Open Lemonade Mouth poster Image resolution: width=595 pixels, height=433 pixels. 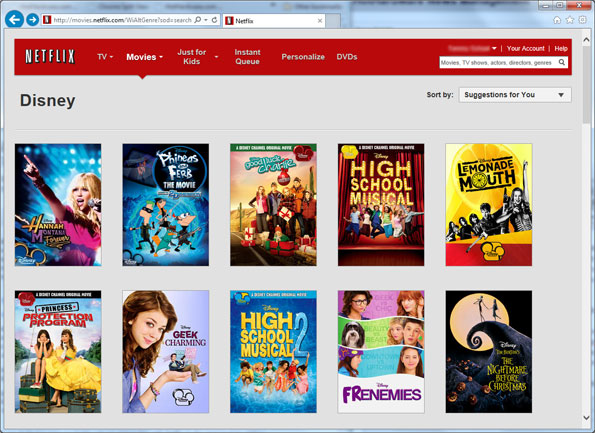489,205
